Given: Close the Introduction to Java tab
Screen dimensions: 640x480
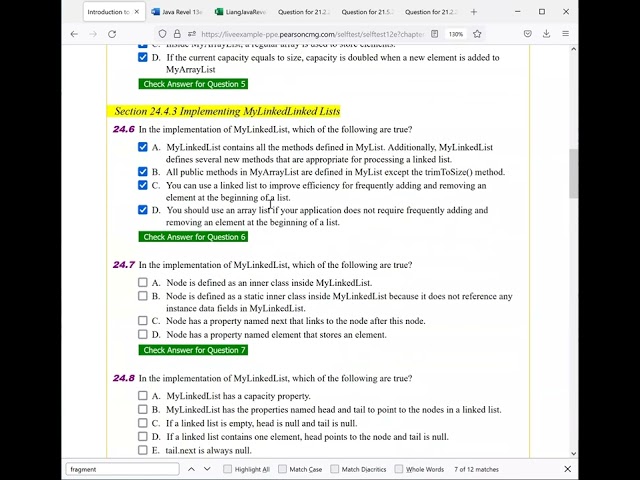Looking at the screenshot, I should [137, 12].
